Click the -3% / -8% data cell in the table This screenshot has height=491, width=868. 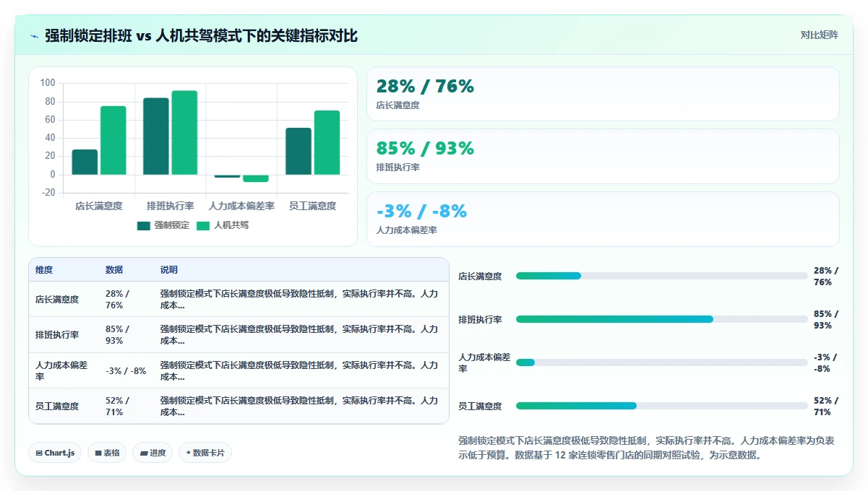click(126, 371)
